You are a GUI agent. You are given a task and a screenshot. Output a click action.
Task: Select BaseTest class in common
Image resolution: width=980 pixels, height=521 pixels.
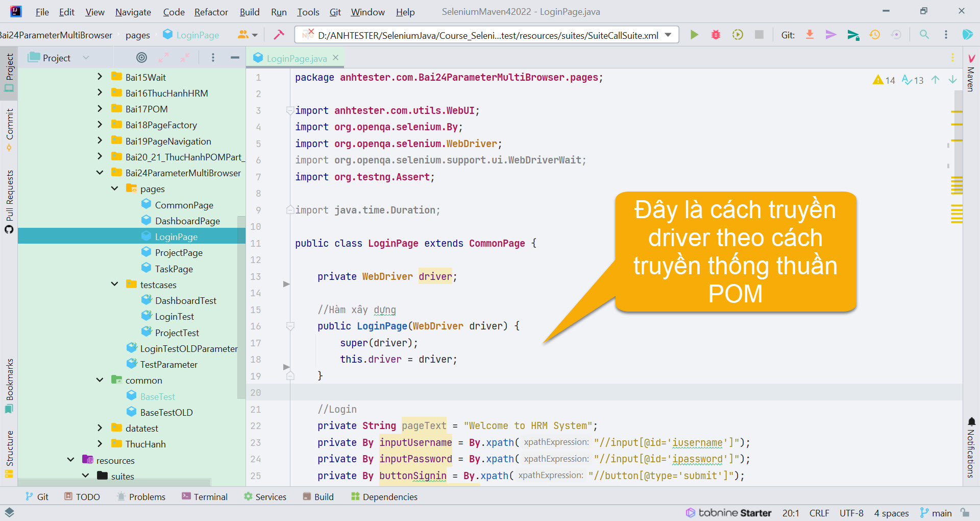click(157, 396)
